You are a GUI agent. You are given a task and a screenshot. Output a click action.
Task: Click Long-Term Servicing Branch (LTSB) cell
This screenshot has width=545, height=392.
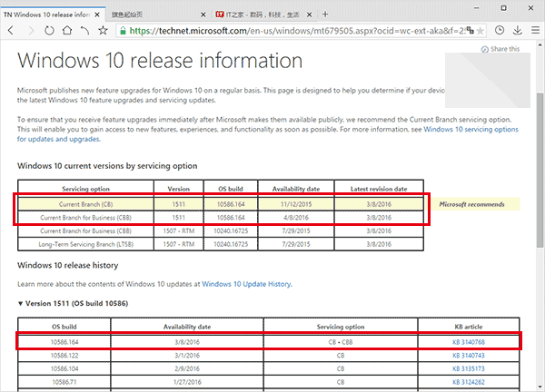pos(86,244)
